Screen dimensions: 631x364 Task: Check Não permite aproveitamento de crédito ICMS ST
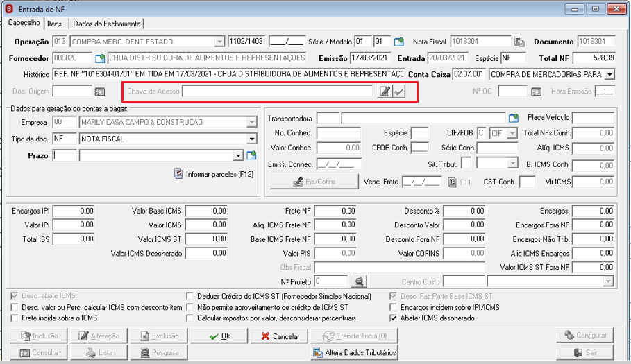tap(190, 307)
